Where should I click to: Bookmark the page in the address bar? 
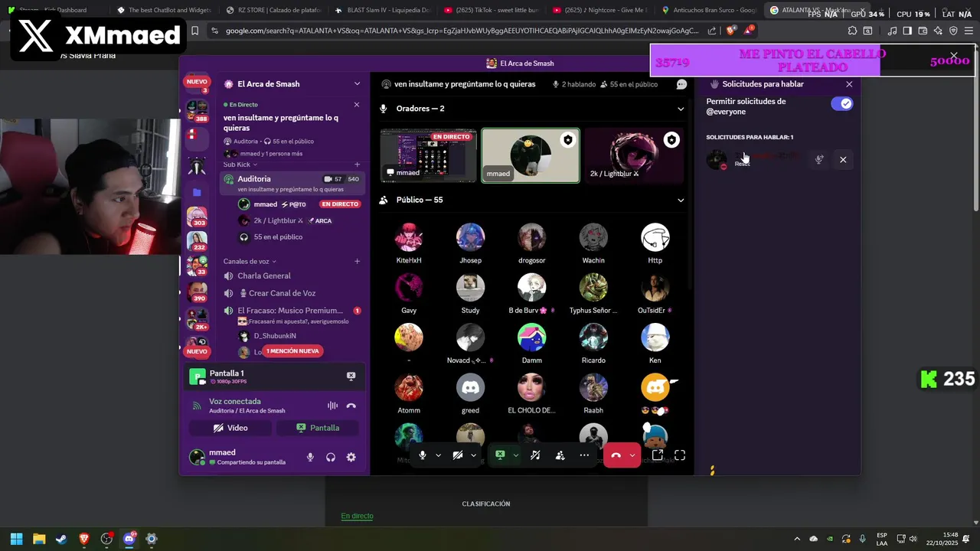coord(194,31)
